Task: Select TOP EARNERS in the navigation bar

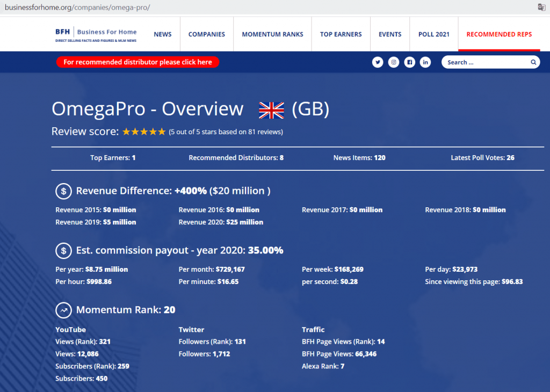Action: coord(341,34)
